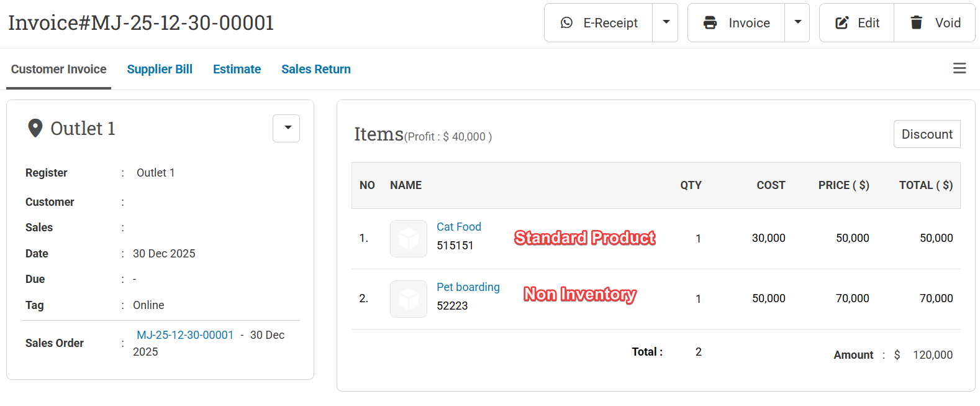Expand the Invoice print dropdown arrow

click(797, 22)
